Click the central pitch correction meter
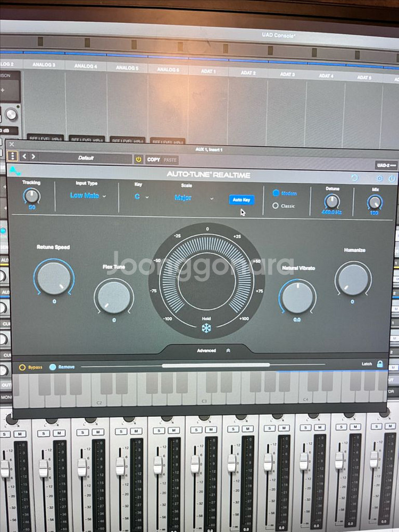The width and height of the screenshot is (399, 532). (207, 280)
